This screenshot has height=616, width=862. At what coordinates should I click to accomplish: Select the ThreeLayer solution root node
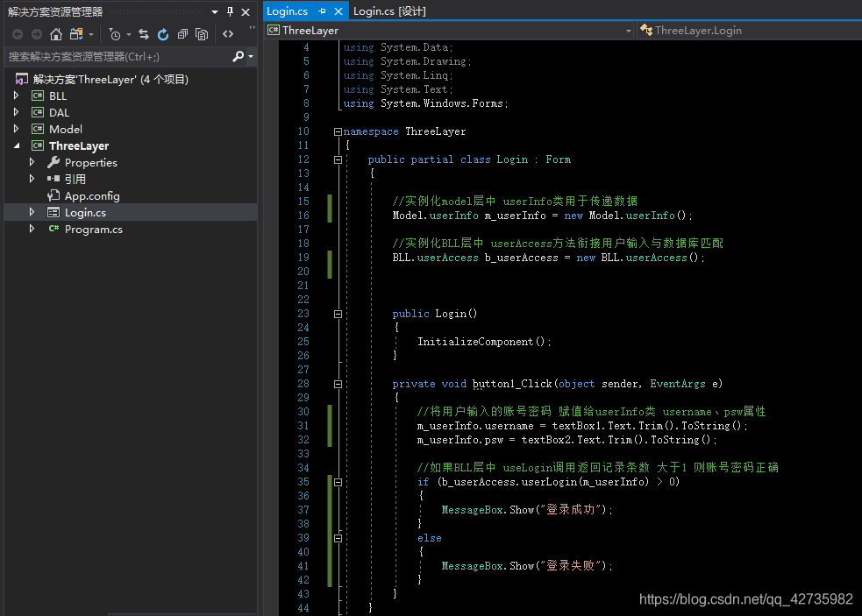pyautogui.click(x=110, y=80)
